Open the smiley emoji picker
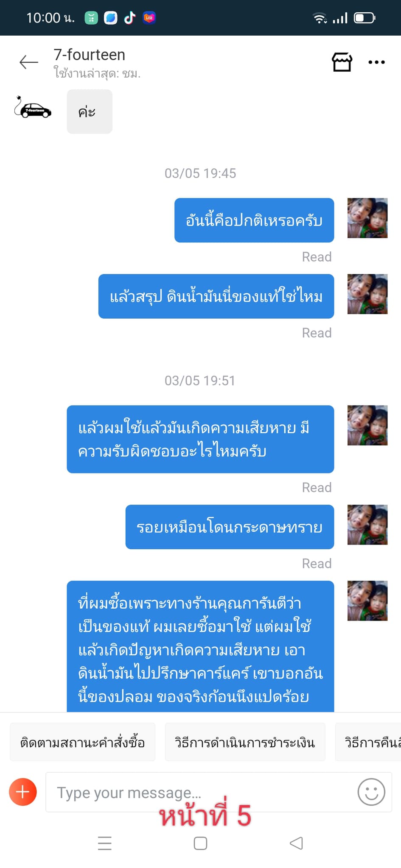 coord(371,792)
